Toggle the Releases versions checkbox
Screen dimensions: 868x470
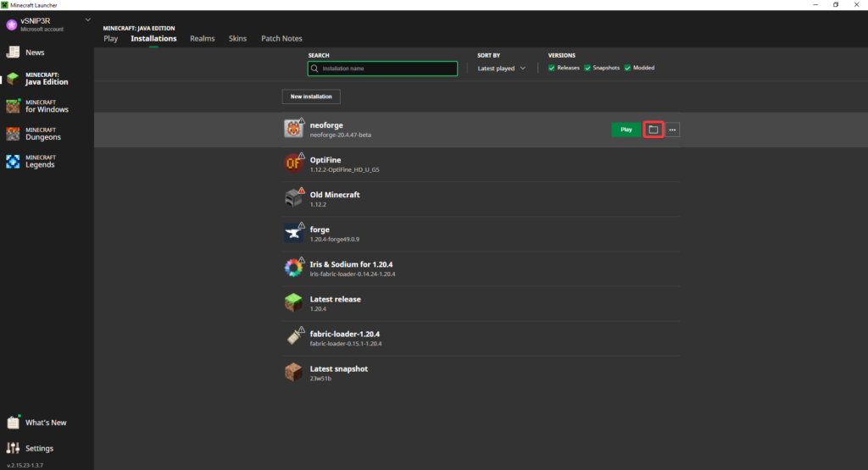tap(552, 68)
